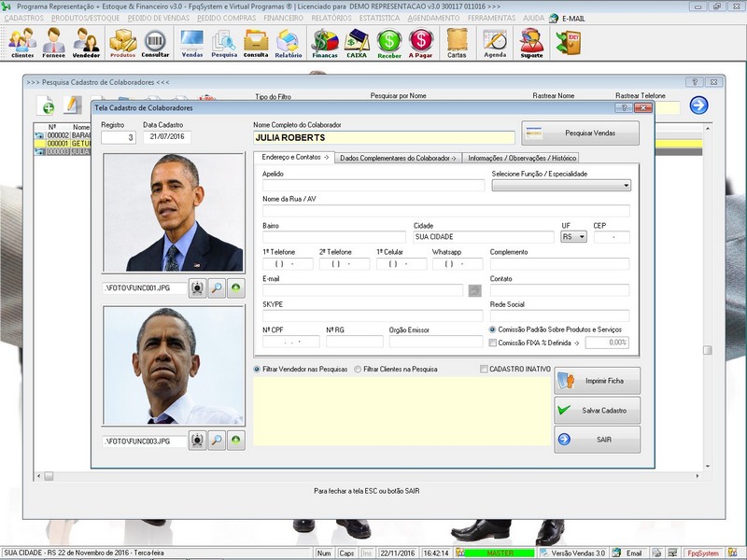Open the Cartas scroll icon
The width and height of the screenshot is (747, 560).
pos(457,43)
